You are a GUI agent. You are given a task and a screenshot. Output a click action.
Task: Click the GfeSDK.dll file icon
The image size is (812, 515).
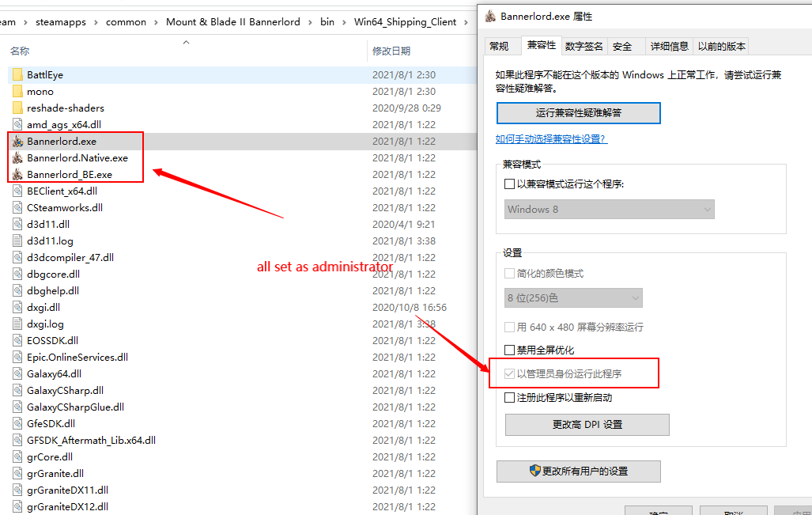(x=17, y=423)
